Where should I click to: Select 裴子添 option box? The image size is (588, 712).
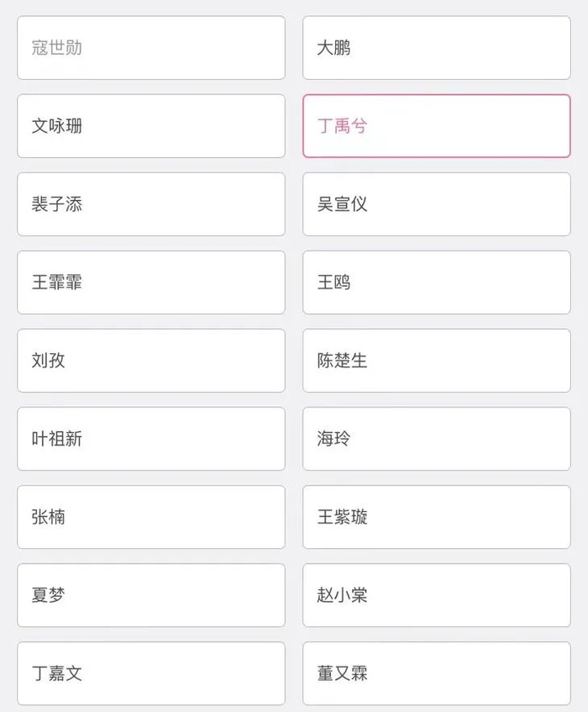point(151,204)
